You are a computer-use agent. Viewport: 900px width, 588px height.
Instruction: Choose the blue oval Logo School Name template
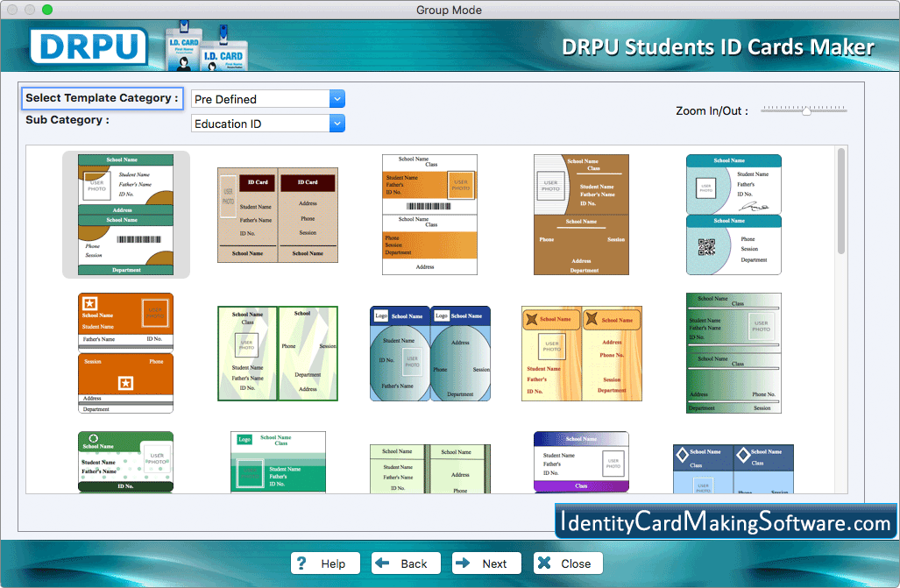click(x=430, y=353)
